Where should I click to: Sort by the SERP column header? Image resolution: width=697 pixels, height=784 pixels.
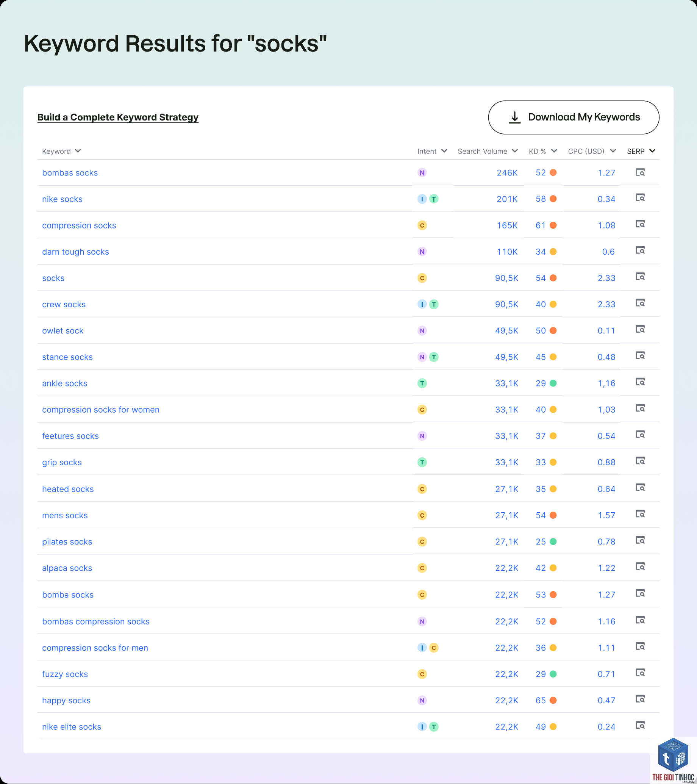pos(641,151)
